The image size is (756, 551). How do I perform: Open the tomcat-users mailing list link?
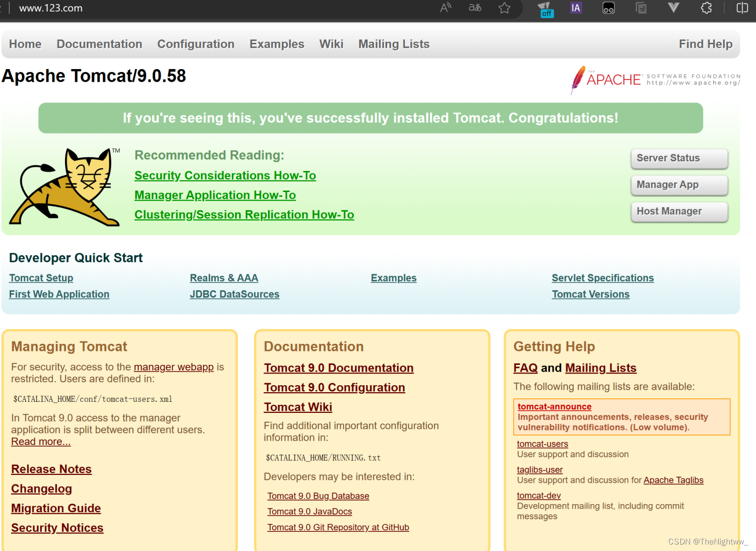pyautogui.click(x=542, y=444)
